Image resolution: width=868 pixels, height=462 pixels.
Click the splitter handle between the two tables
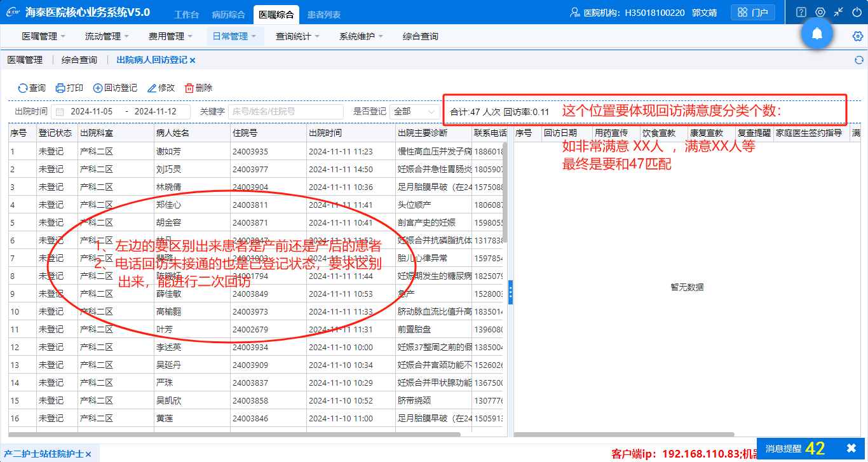(510, 291)
